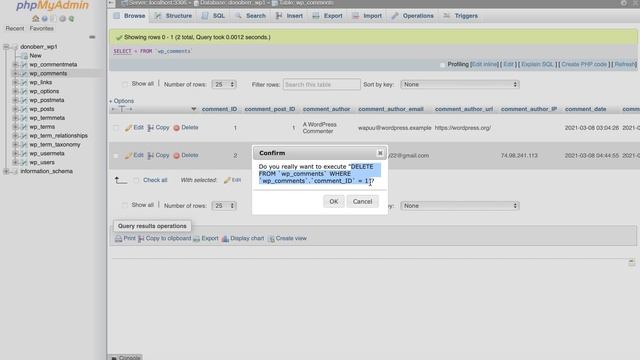
Task: Open the Insert tab
Action: click(x=289, y=16)
